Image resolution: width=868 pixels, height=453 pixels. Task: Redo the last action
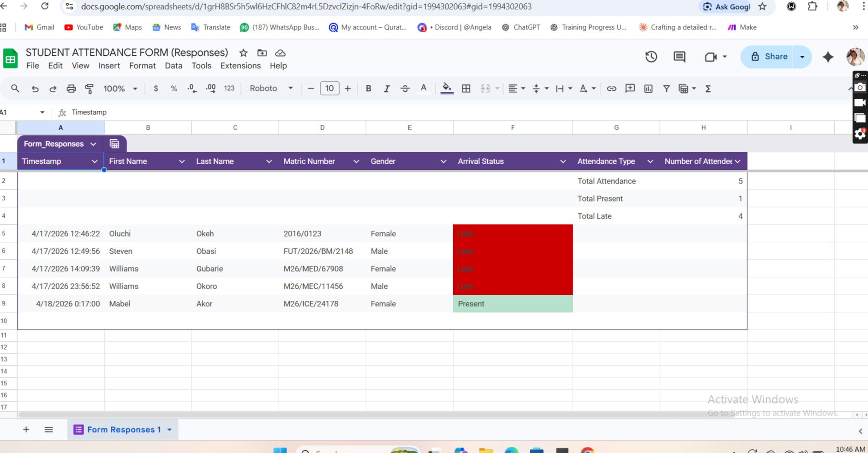[53, 89]
